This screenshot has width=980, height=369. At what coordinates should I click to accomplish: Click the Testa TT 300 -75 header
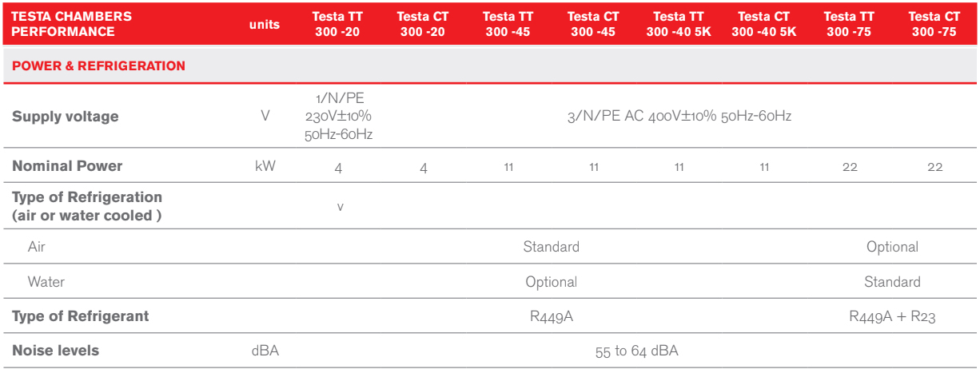(849, 24)
